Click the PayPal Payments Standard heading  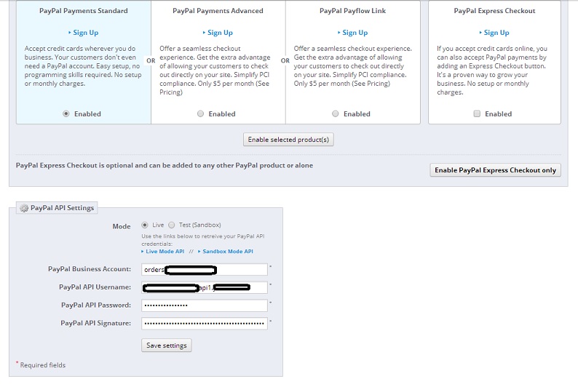point(84,11)
